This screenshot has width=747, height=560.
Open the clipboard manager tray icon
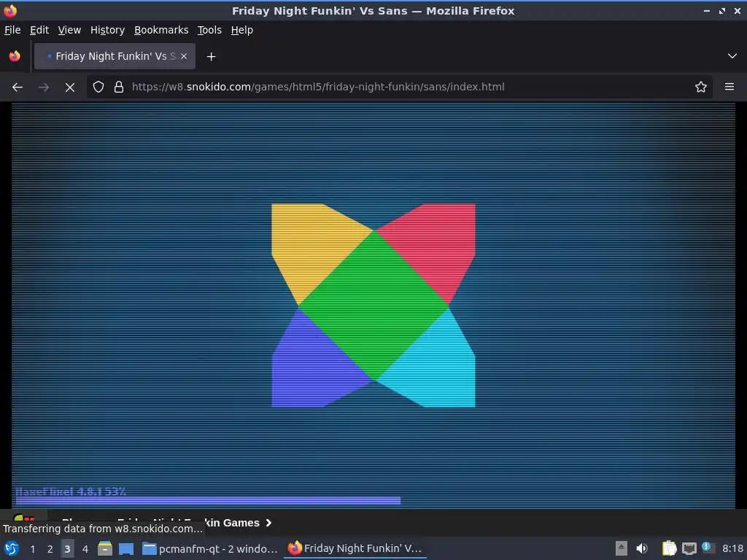coord(670,548)
